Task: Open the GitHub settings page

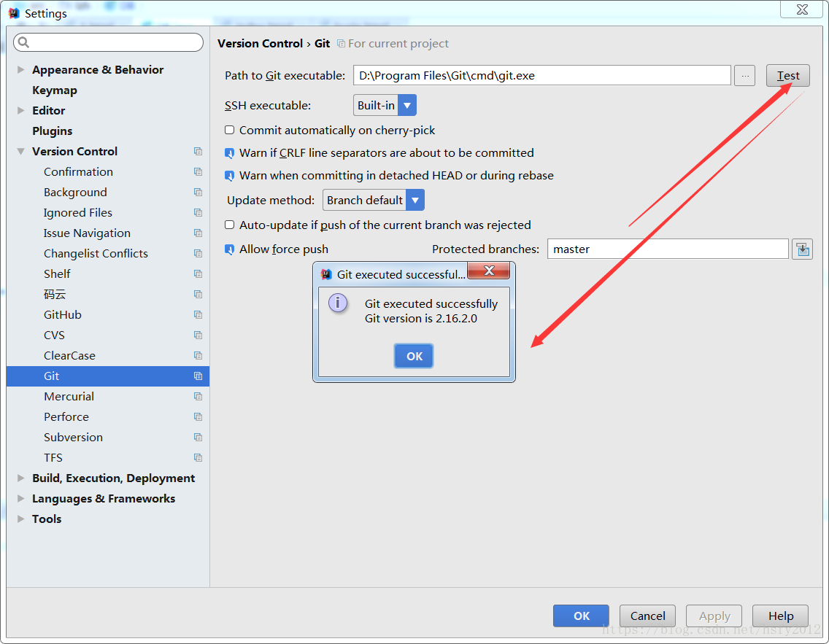Action: 62,315
